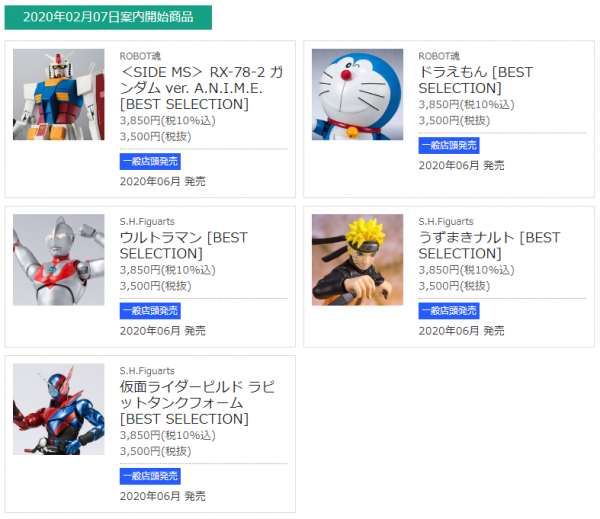
Task: Click S.H.Figuarts label above the Ultraman title
Action: pos(147,222)
